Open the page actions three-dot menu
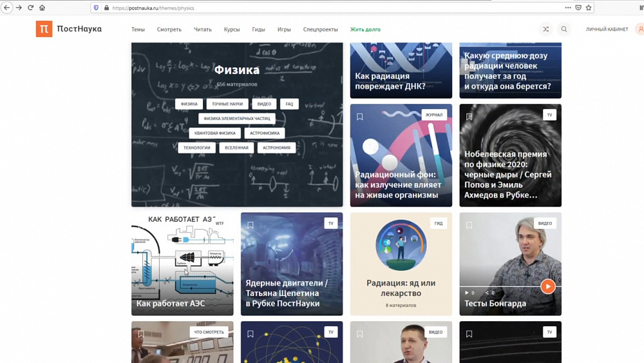Image resolution: width=644 pixels, height=363 pixels. pyautogui.click(x=567, y=8)
